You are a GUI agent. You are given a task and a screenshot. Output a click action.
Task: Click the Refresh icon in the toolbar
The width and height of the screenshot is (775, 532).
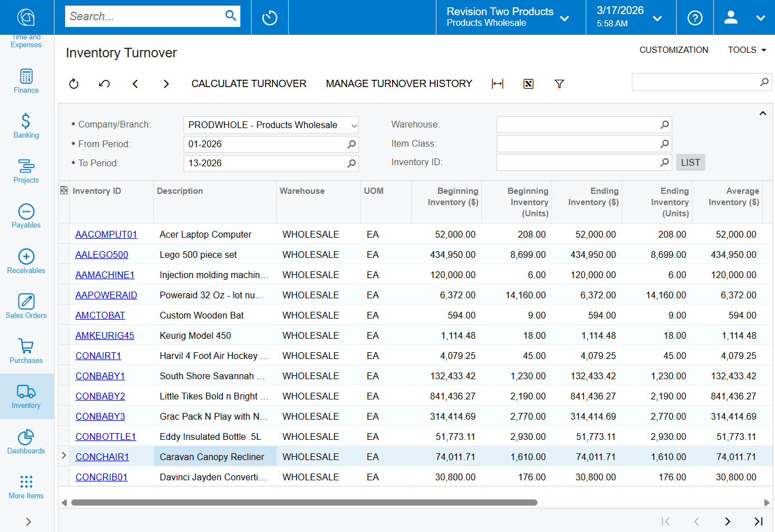pos(74,84)
